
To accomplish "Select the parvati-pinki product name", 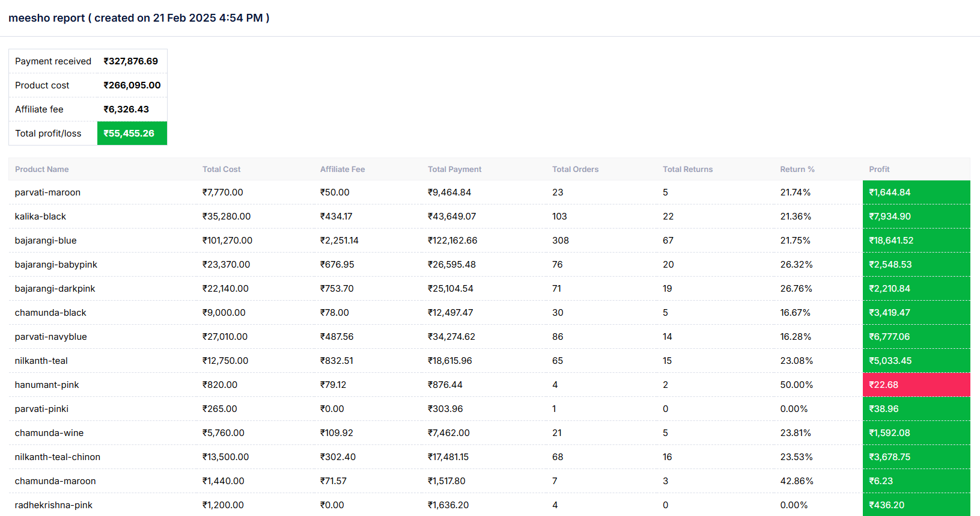I will pos(41,409).
